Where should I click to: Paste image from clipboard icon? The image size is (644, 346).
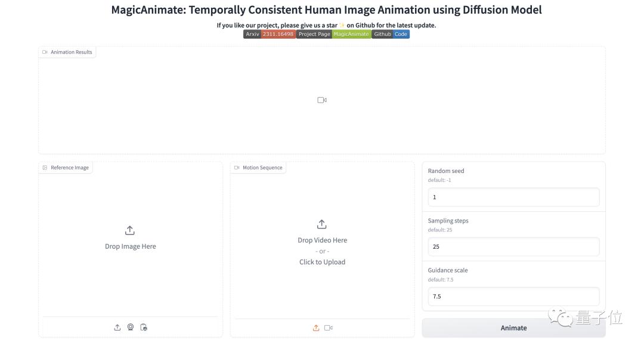point(144,328)
